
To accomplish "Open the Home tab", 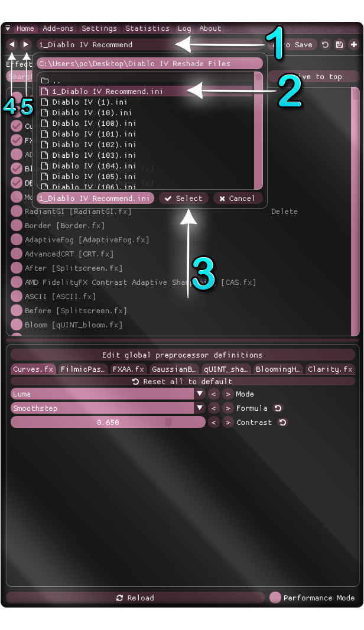I will pyautogui.click(x=25, y=28).
